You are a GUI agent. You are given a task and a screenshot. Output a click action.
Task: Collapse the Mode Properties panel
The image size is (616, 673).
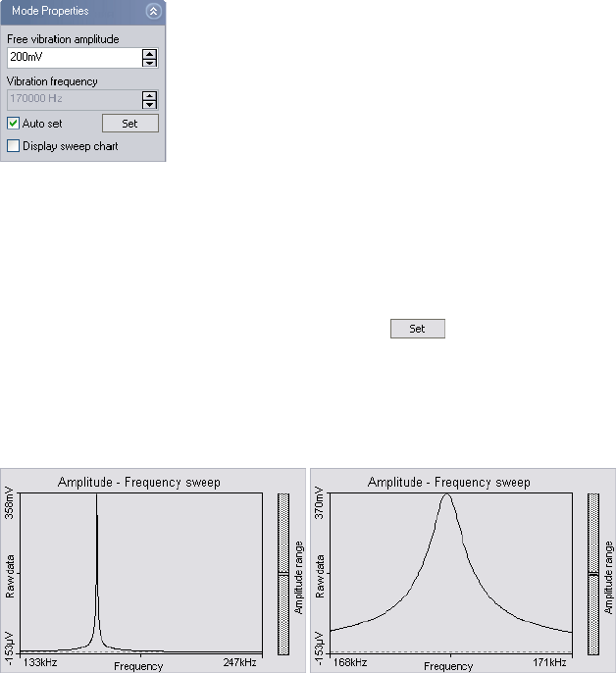153,11
